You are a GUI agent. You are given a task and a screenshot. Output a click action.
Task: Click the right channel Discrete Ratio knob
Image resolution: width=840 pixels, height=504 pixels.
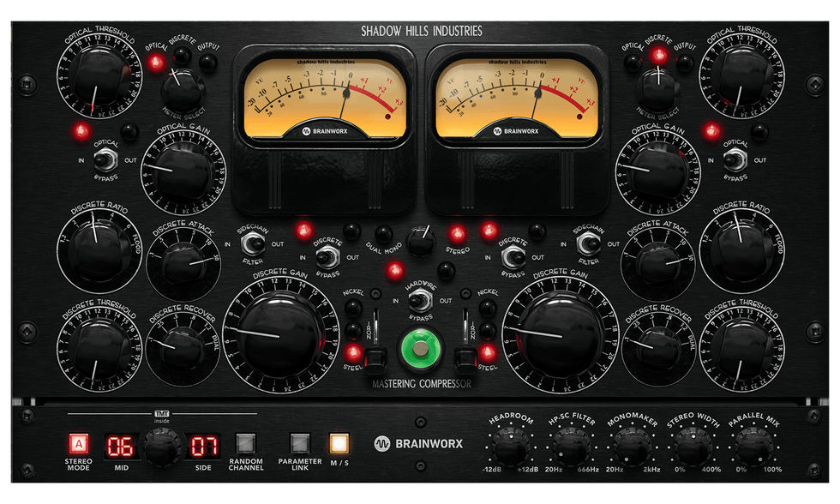coord(741,250)
